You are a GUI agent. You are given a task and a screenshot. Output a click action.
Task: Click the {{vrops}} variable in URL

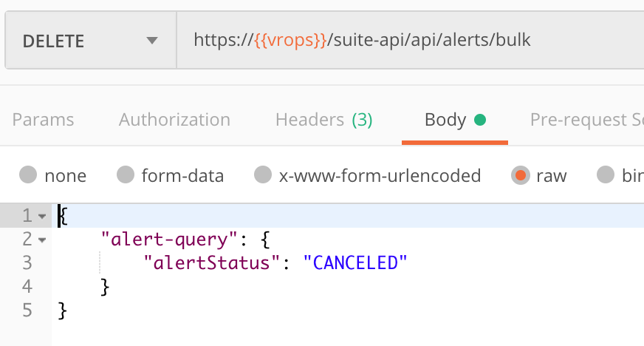(290, 40)
